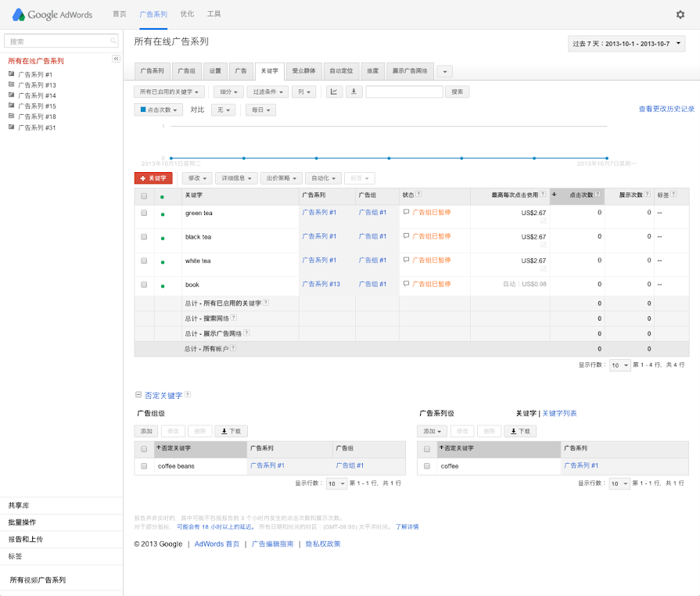Open the settings gear menu
The height and width of the screenshot is (596, 700).
pos(680,14)
